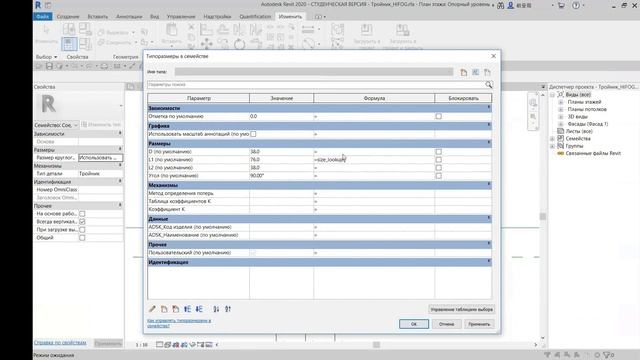Open the Создание ribbon tab
640x360 pixels.
[68, 17]
